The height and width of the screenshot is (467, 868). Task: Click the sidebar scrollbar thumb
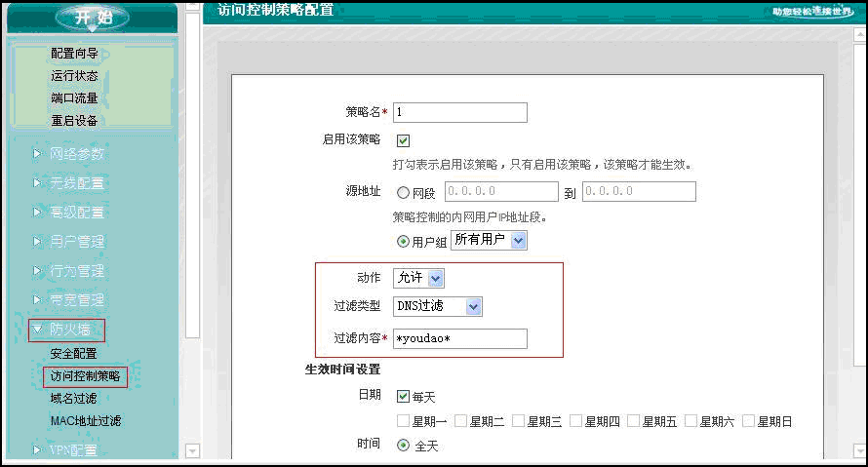click(x=192, y=175)
